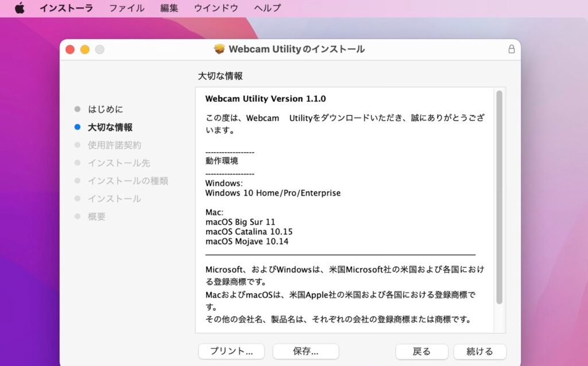Image resolution: width=588 pixels, height=366 pixels.
Task: Click the lock icon in the title bar
Action: click(511, 49)
